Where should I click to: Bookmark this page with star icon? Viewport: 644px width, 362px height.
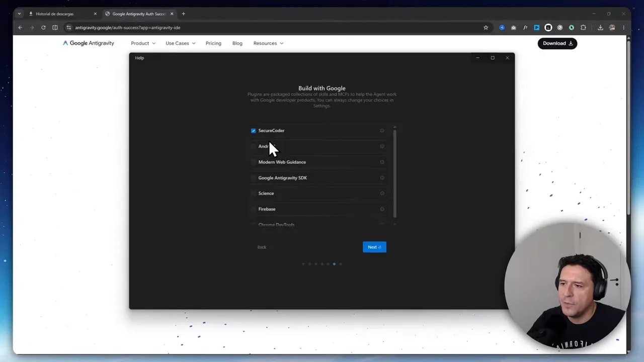(x=486, y=28)
